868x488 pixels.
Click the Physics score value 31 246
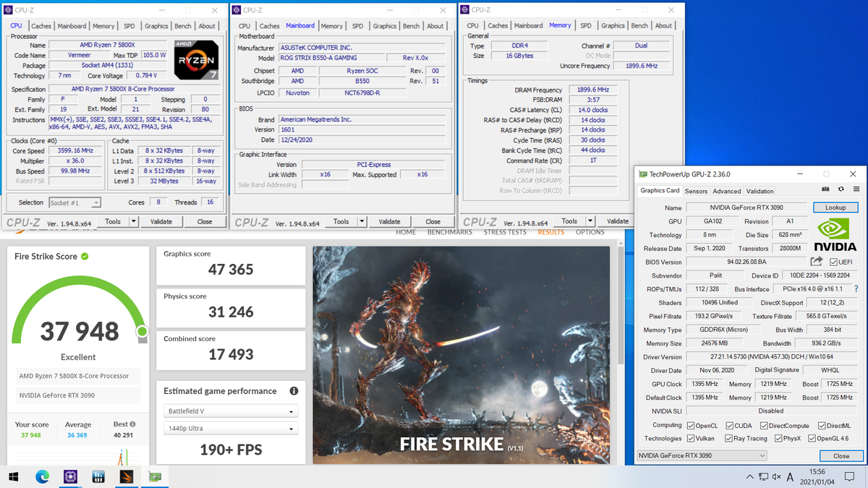tap(231, 312)
